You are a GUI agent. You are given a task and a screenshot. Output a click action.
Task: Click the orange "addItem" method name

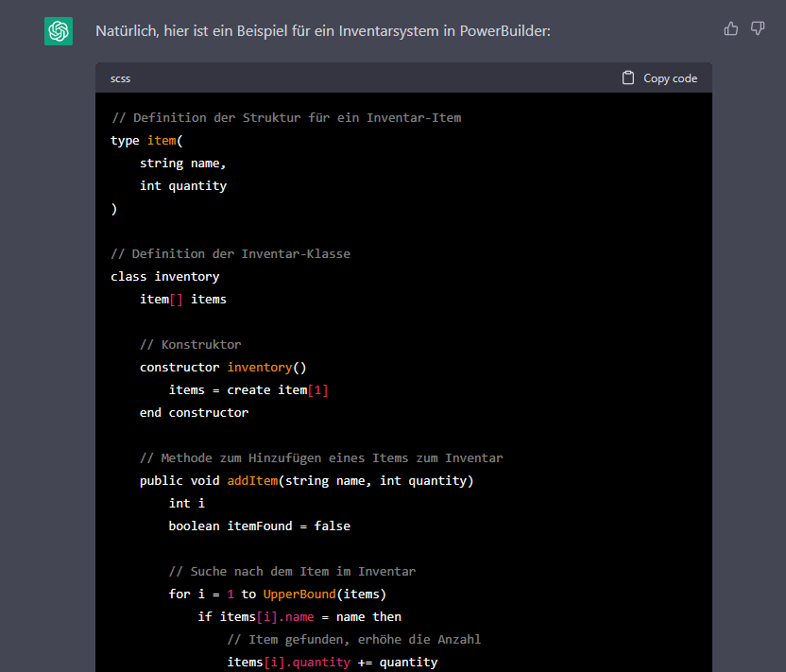tap(251, 481)
